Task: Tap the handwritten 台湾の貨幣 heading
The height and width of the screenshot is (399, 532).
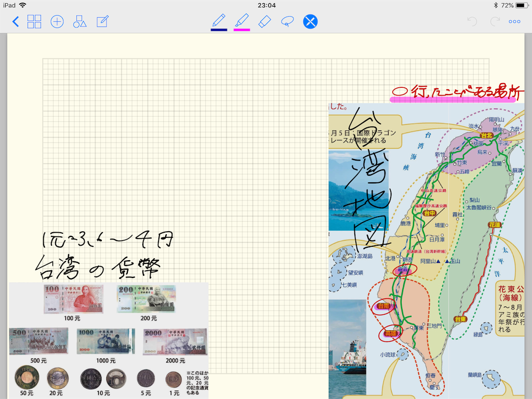Action: coord(98,267)
